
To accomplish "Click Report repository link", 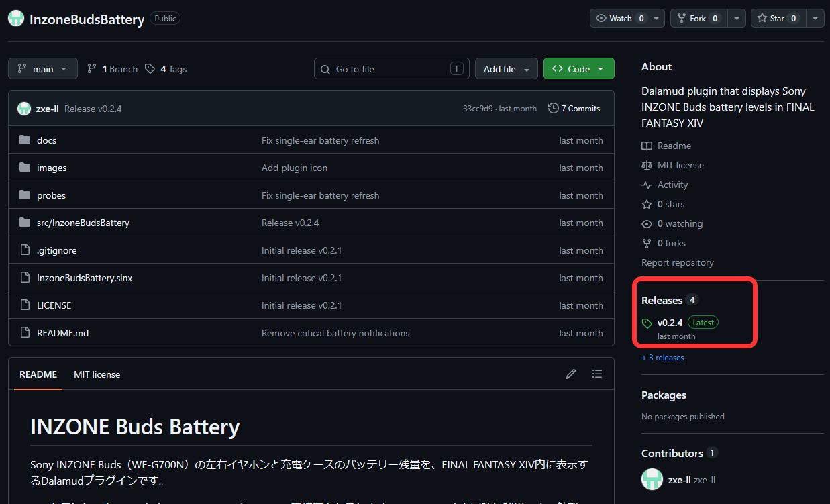I will click(x=678, y=262).
